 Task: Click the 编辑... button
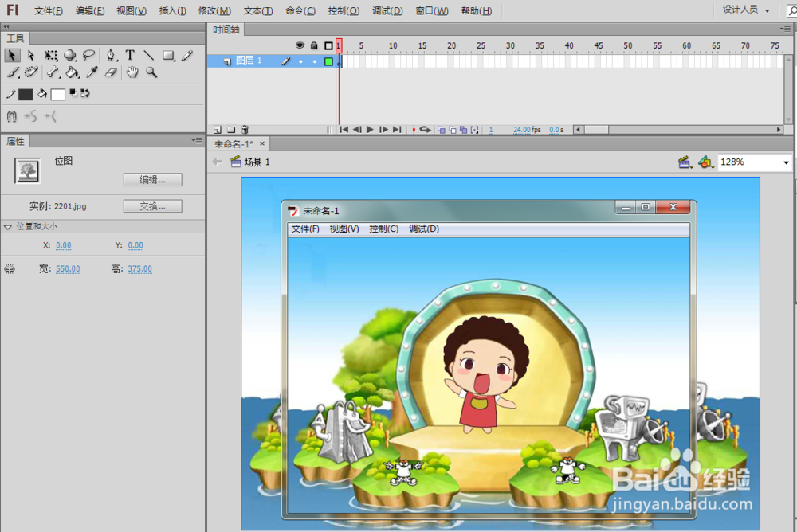coord(152,179)
